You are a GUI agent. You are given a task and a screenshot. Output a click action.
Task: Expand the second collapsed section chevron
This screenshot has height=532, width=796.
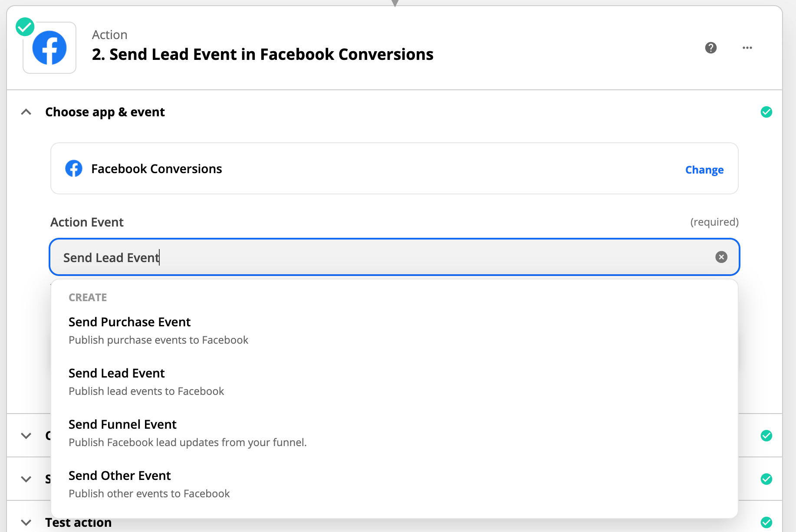(26, 479)
